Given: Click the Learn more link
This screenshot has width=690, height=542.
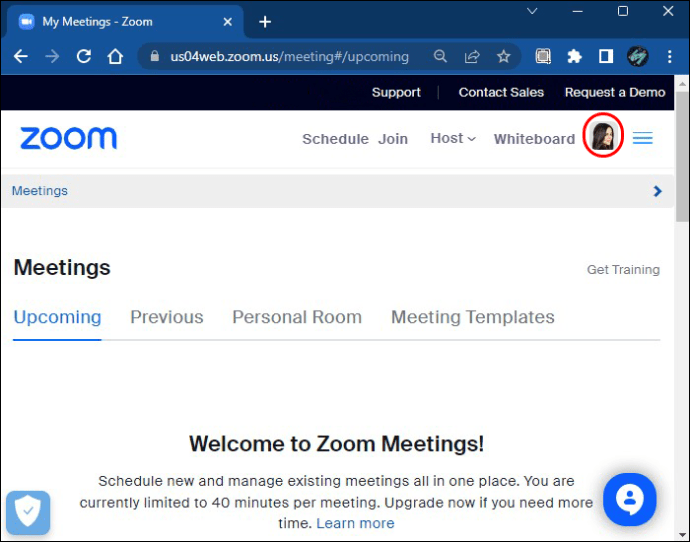Looking at the screenshot, I should click(355, 523).
